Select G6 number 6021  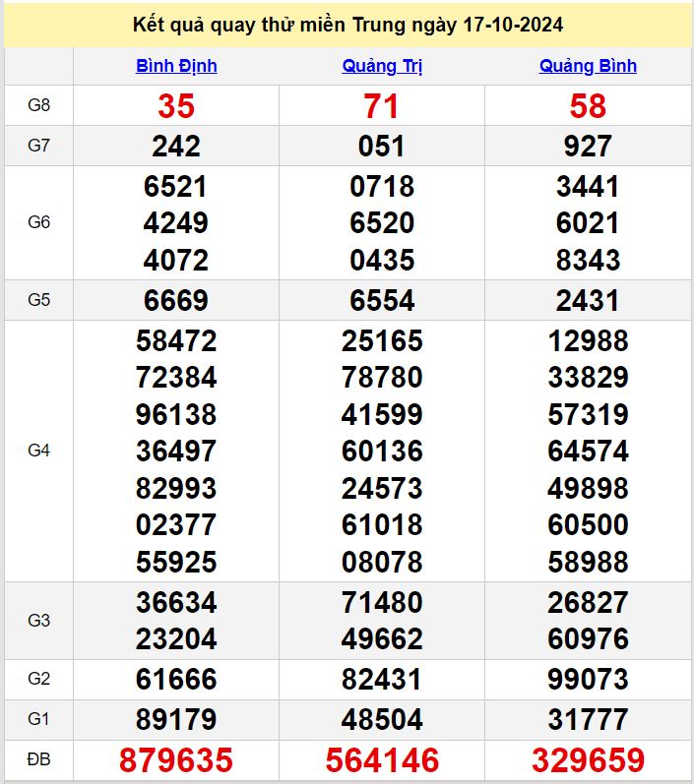pyautogui.click(x=588, y=223)
